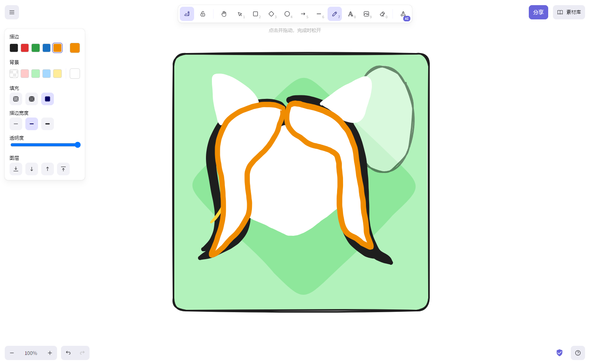The height and width of the screenshot is (364, 589).
Task: Select the Eraser tool
Action: tap(382, 14)
